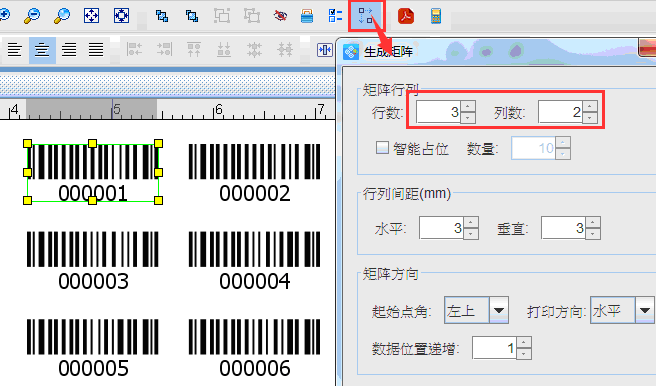This screenshot has width=656, height=386.
Task: Click the align objects left icon
Action: (134, 50)
